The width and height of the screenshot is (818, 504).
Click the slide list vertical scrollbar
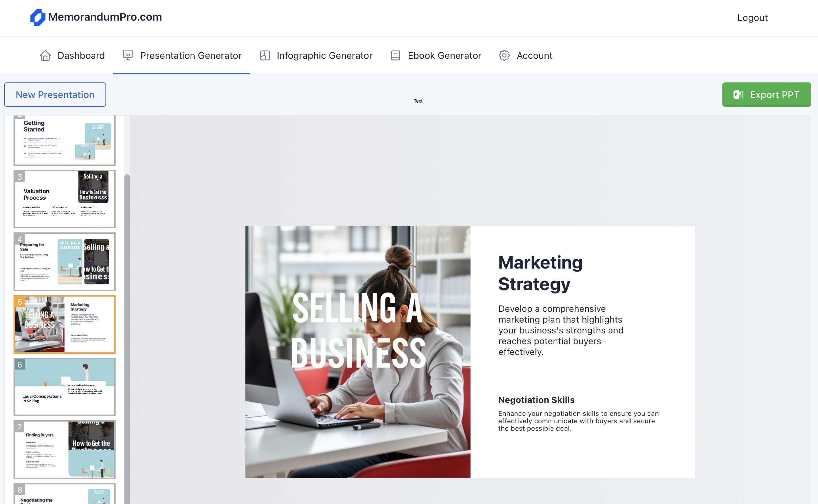[x=127, y=339]
